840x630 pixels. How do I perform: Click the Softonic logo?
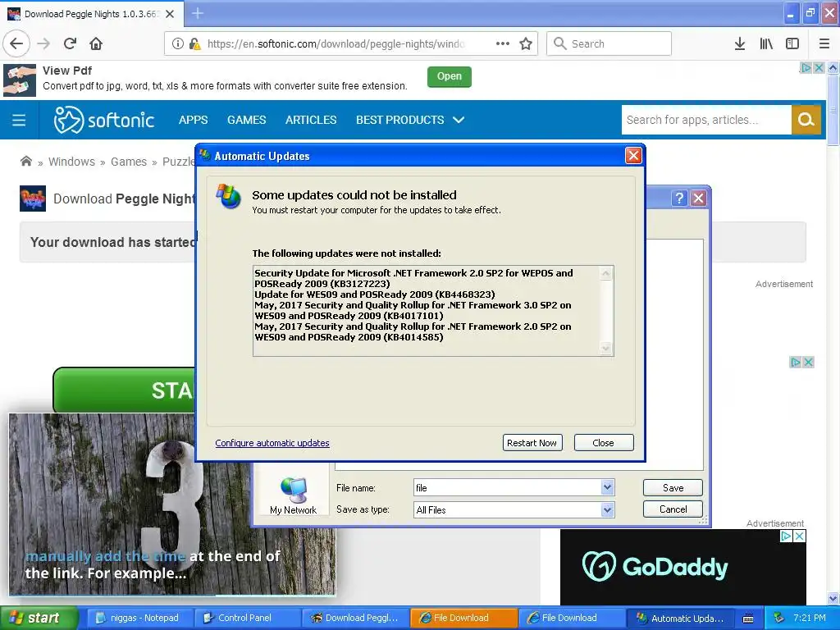coord(104,120)
